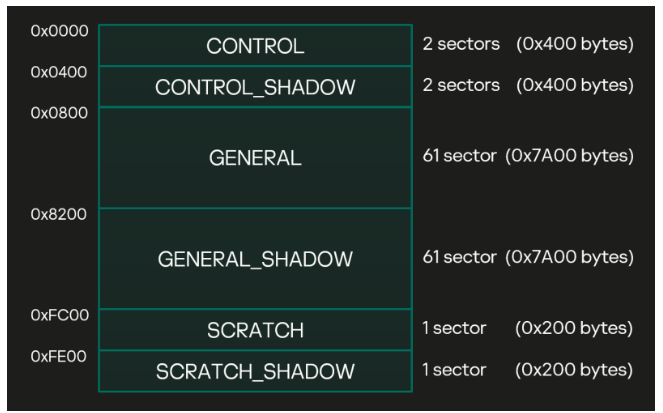Click the 0x0400 address label
This screenshot has height=413, width=663.
click(59, 72)
